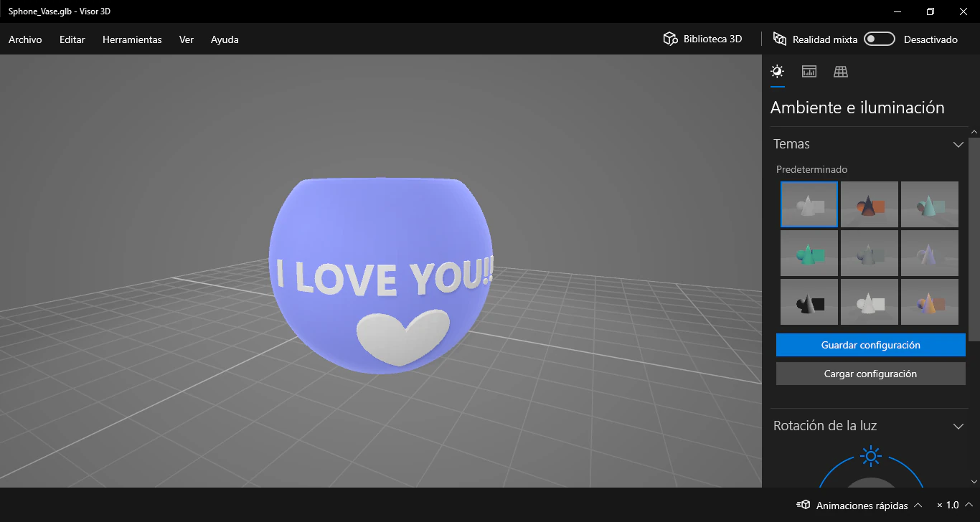The height and width of the screenshot is (522, 980).
Task: Expand the Animaciones rápidas list chevron
Action: click(918, 506)
